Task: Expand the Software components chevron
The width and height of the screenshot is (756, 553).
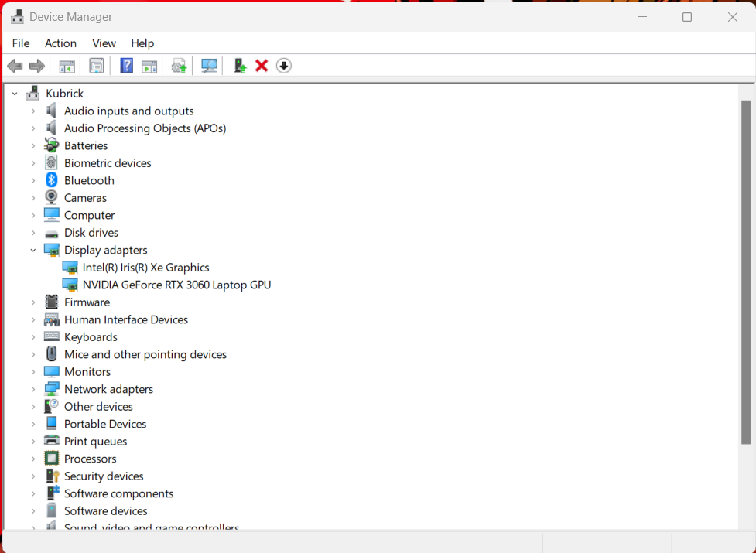Action: (x=33, y=493)
